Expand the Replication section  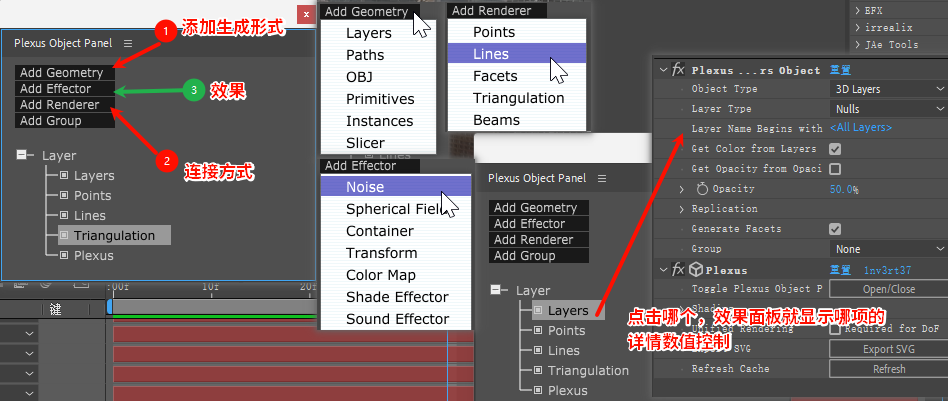(x=682, y=209)
